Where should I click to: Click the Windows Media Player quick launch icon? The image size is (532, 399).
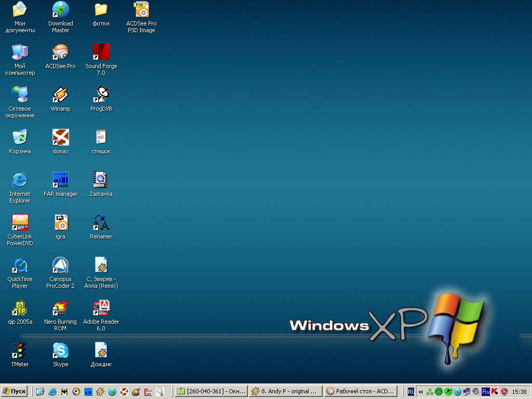tap(76, 392)
